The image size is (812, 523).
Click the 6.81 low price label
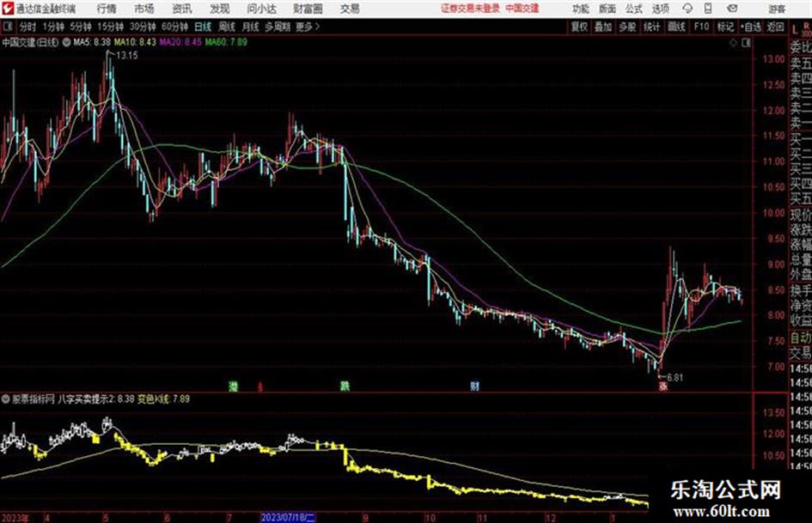[675, 378]
